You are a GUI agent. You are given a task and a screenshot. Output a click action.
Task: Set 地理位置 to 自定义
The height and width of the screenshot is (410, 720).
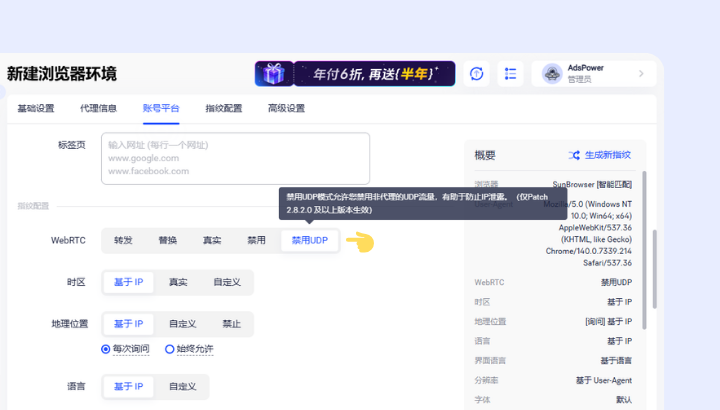pyautogui.click(x=183, y=324)
